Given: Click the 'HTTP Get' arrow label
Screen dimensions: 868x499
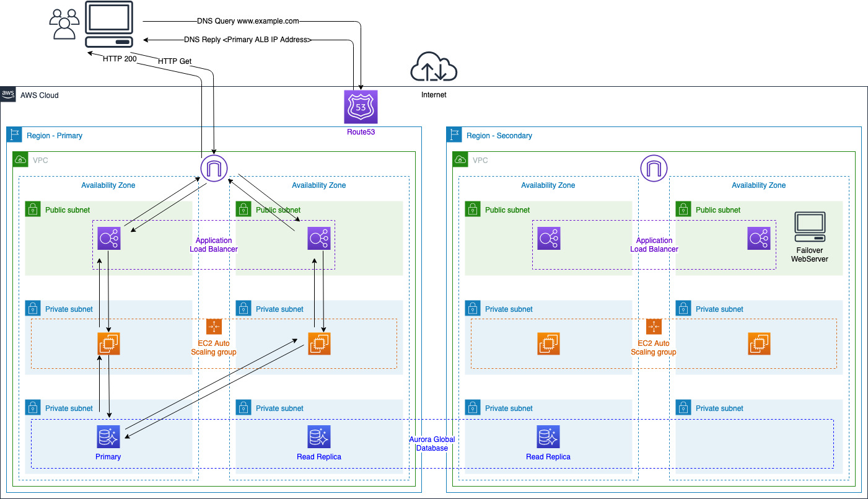Looking at the screenshot, I should (175, 61).
